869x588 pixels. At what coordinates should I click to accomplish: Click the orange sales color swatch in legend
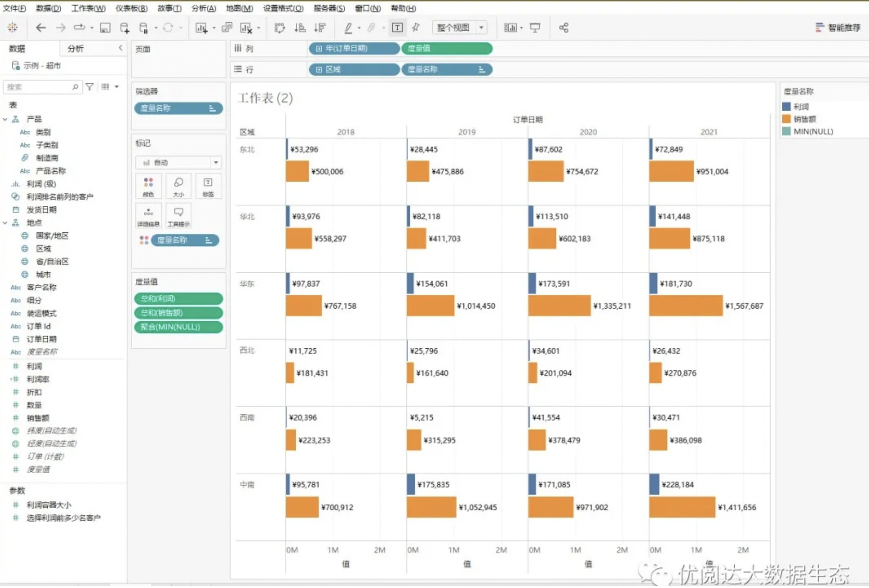pyautogui.click(x=786, y=119)
